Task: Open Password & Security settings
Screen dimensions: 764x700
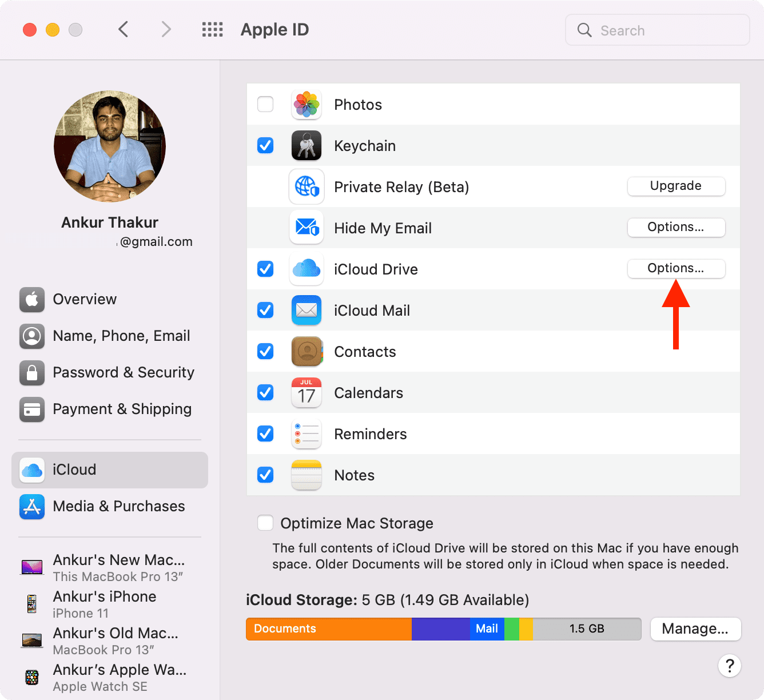Action: coord(110,373)
